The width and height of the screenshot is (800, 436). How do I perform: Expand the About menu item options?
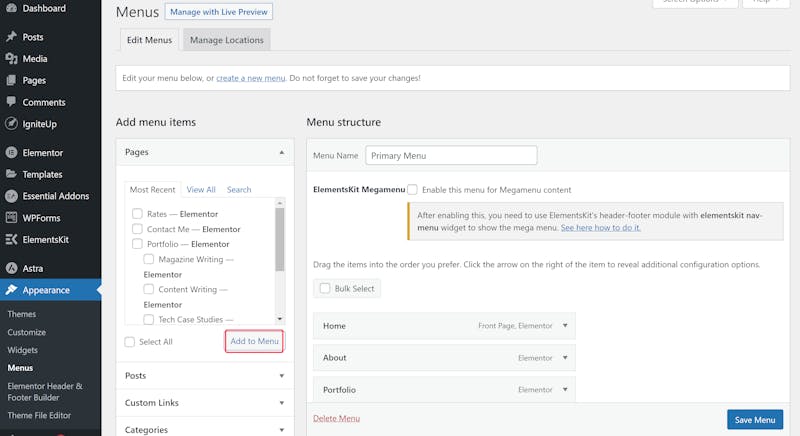pos(565,357)
